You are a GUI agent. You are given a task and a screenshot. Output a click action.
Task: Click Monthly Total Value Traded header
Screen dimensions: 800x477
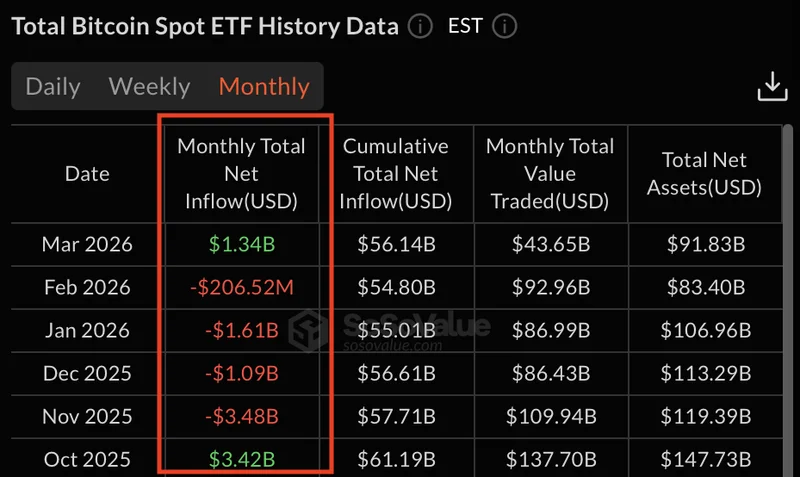click(550, 173)
